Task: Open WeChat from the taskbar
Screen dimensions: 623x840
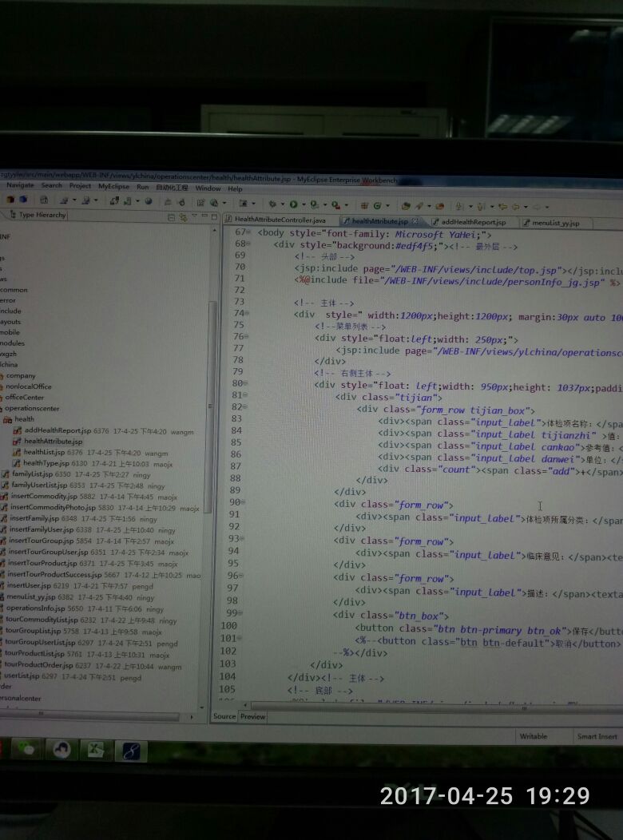Action: (x=30, y=748)
